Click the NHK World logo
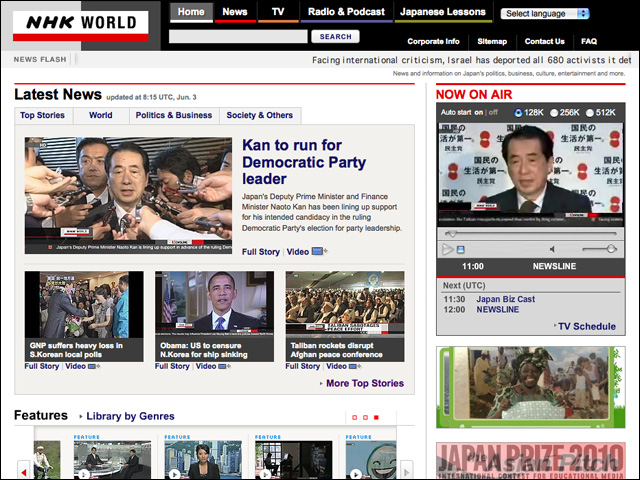Image resolution: width=640 pixels, height=480 pixels. (80, 26)
